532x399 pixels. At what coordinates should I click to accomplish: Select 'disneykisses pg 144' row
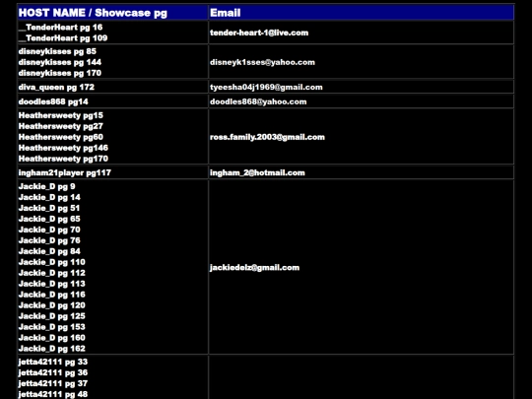coord(60,62)
